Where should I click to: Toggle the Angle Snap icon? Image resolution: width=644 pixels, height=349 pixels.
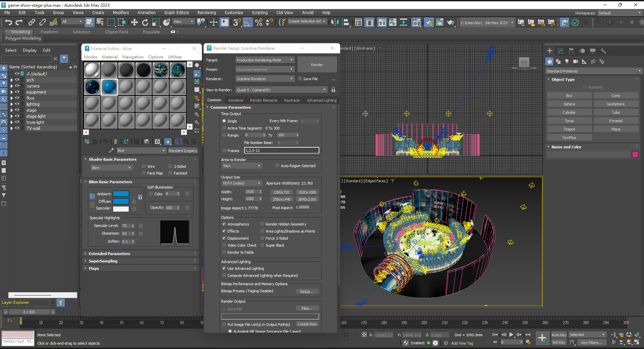pos(248,22)
